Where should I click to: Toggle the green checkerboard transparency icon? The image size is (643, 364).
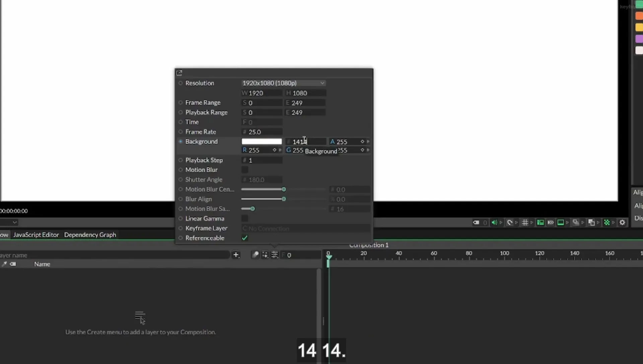pyautogui.click(x=607, y=222)
